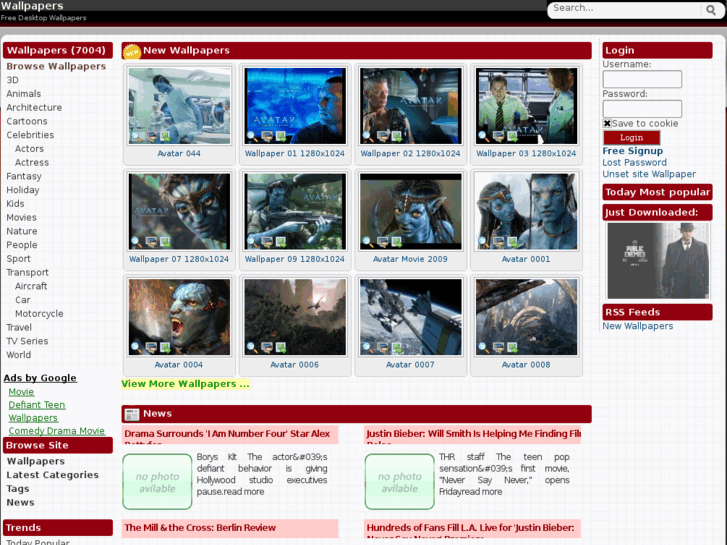The height and width of the screenshot is (545, 727).
Task: Click the magnifier icon on Avatar 044 thumbnail
Action: pos(136,136)
